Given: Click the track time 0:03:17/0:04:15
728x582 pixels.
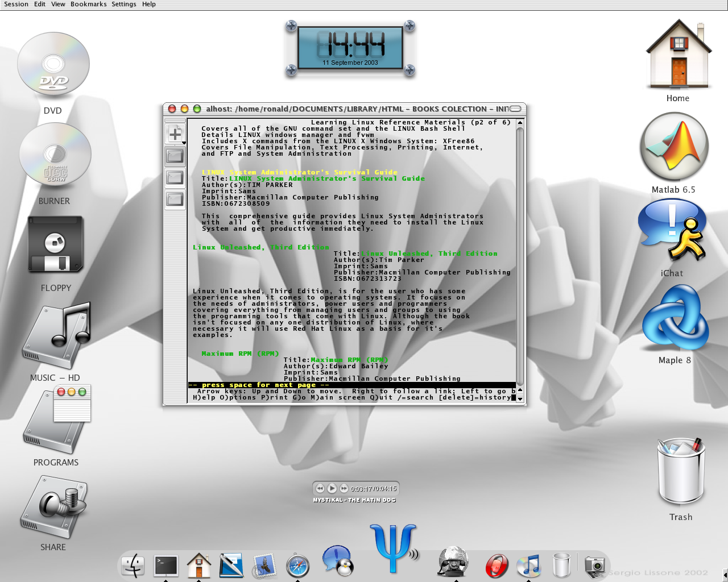Looking at the screenshot, I should point(374,489).
